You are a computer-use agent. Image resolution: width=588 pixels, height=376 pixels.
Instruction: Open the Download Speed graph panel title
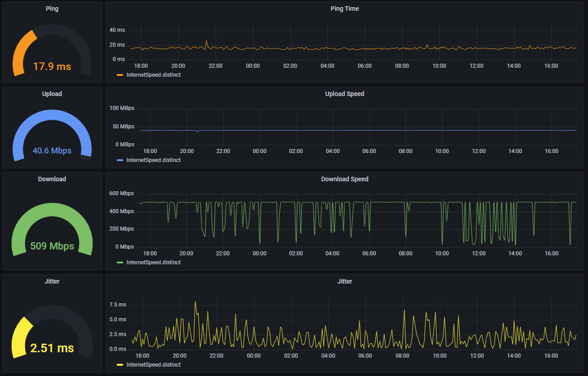[x=345, y=179]
